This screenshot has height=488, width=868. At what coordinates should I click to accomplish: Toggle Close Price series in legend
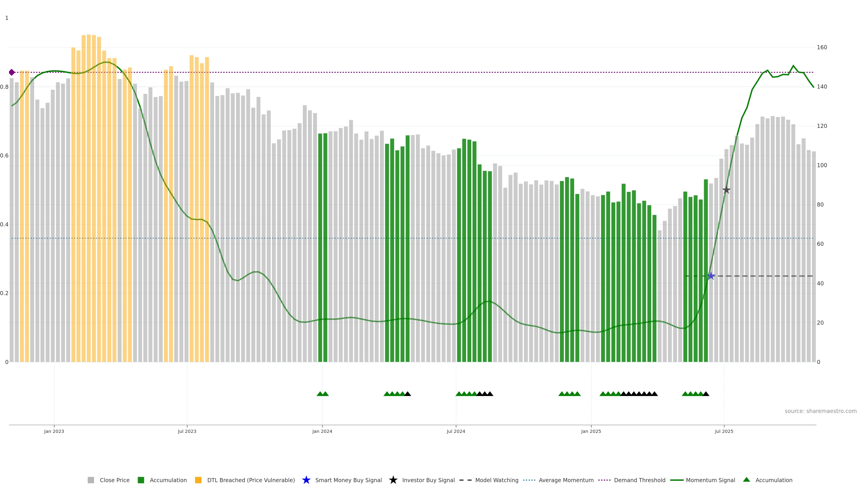click(114, 480)
